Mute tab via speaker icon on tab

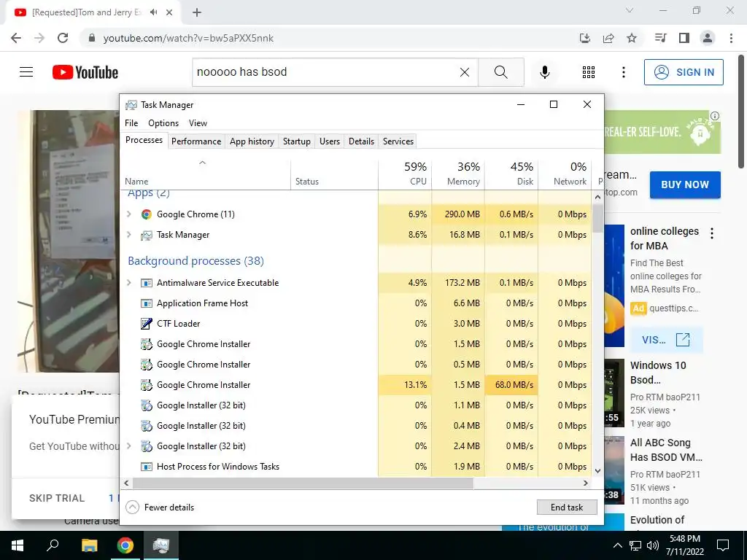[153, 12]
